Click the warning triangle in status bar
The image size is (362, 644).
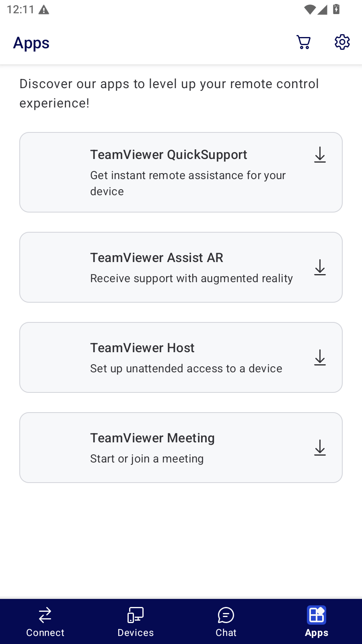click(43, 10)
